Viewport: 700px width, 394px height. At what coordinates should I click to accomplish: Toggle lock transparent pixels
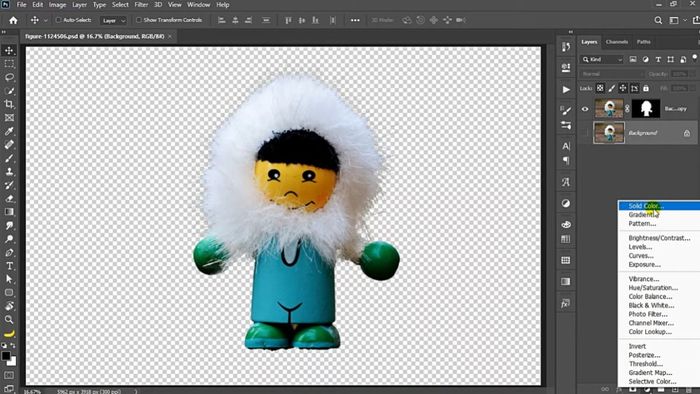[x=600, y=88]
